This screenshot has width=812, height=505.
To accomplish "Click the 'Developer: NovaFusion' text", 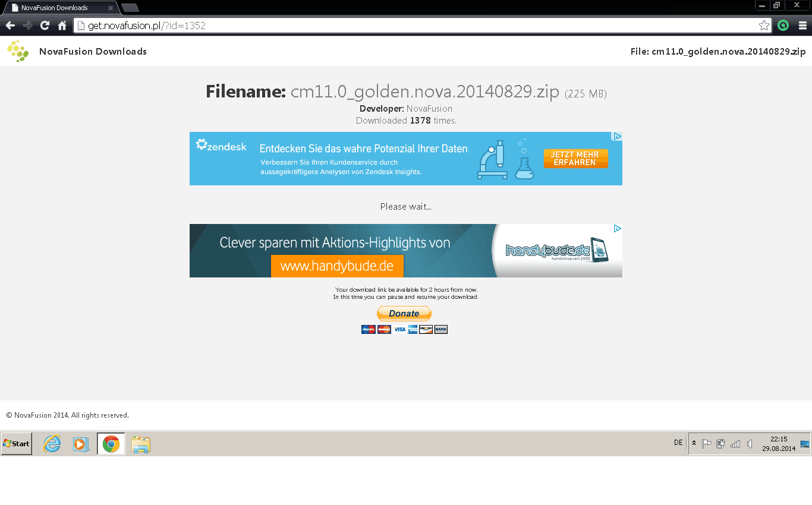I will (406, 109).
